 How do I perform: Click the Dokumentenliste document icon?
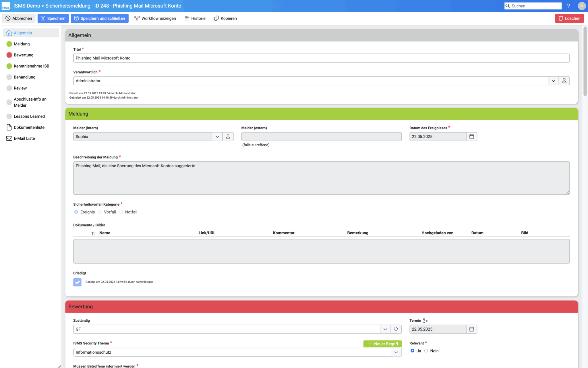pos(9,127)
